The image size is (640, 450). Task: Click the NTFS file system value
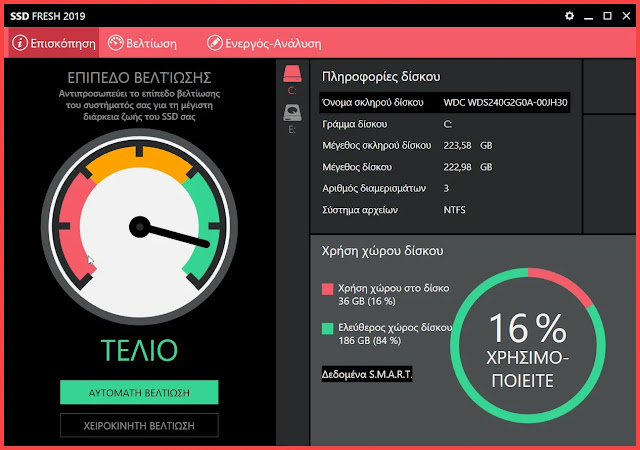pyautogui.click(x=454, y=210)
